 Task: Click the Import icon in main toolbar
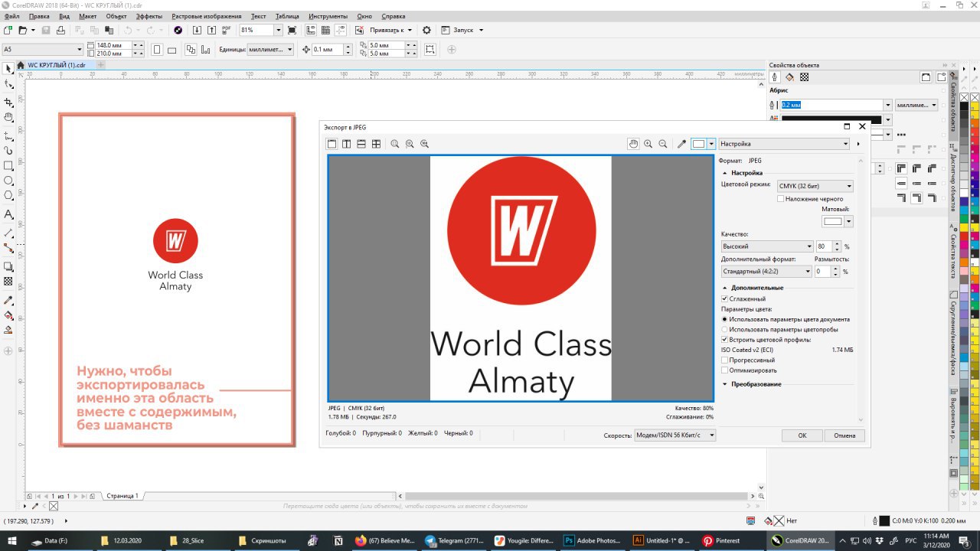tap(197, 30)
